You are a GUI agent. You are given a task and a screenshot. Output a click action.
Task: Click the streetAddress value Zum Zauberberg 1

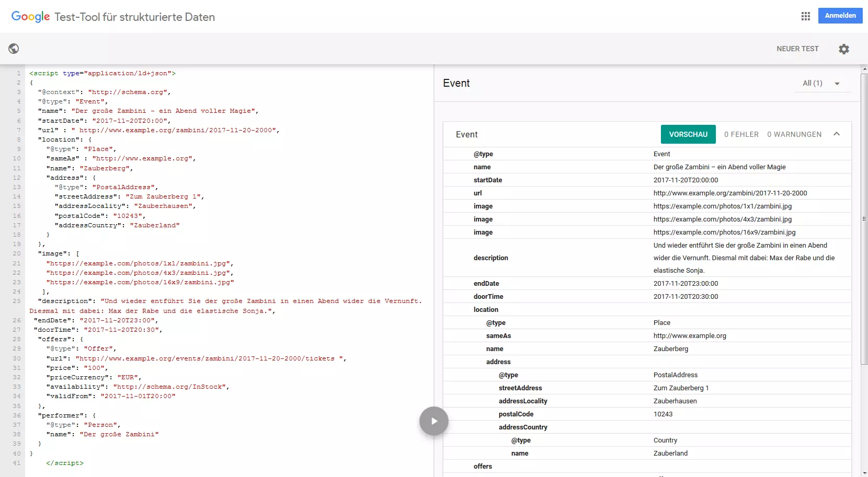tap(681, 388)
